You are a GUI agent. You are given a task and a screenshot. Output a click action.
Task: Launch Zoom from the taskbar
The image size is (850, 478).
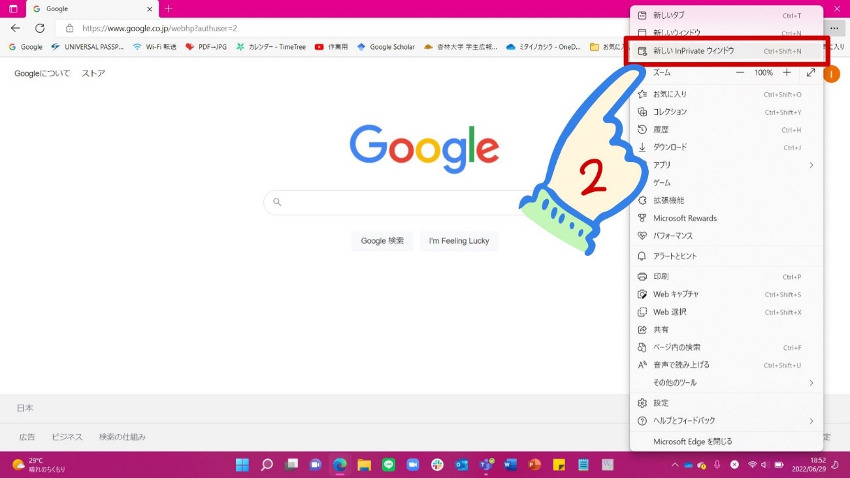point(413,465)
